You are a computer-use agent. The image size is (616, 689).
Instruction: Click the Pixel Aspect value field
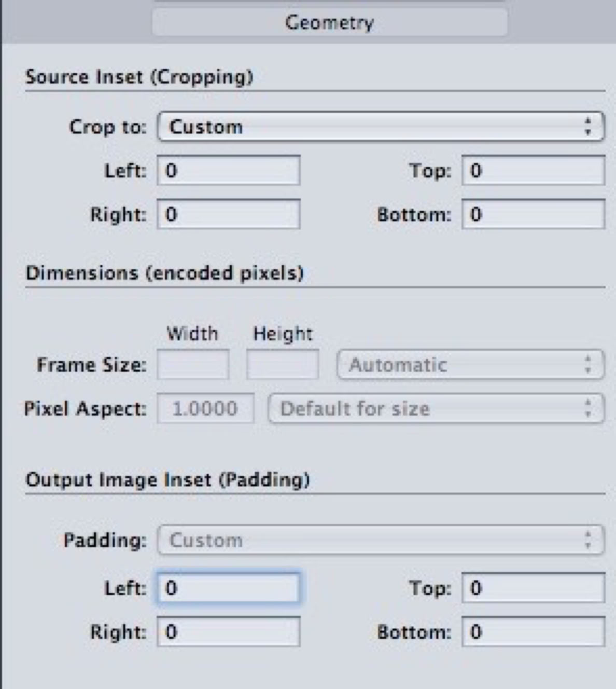tap(205, 409)
